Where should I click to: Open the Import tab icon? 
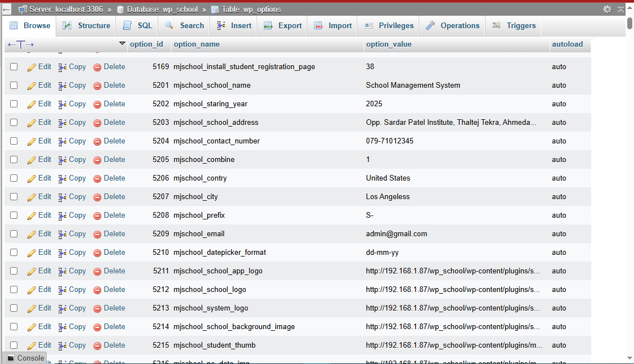pos(319,25)
